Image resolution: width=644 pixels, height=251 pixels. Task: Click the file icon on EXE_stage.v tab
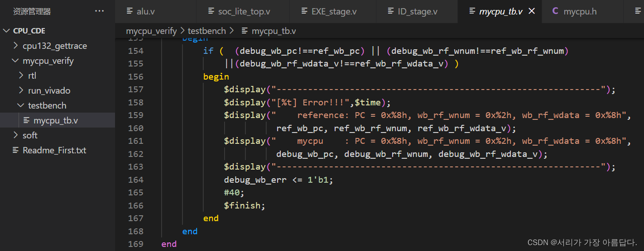click(x=304, y=11)
